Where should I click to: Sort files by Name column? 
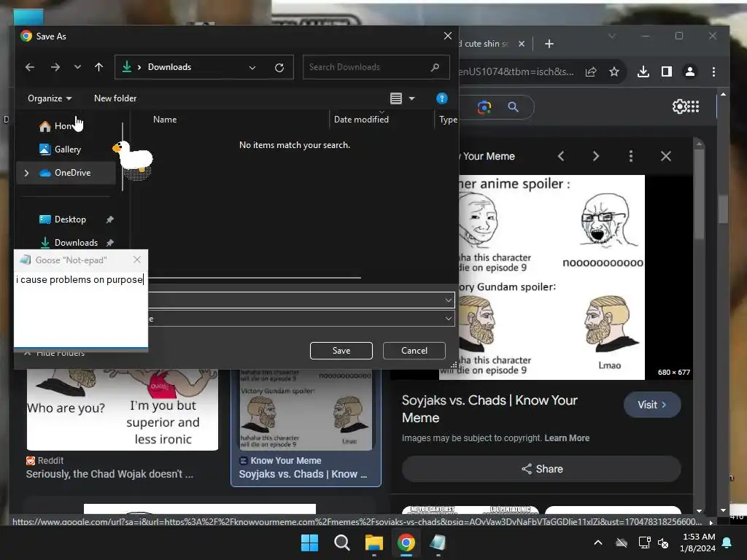(x=165, y=120)
